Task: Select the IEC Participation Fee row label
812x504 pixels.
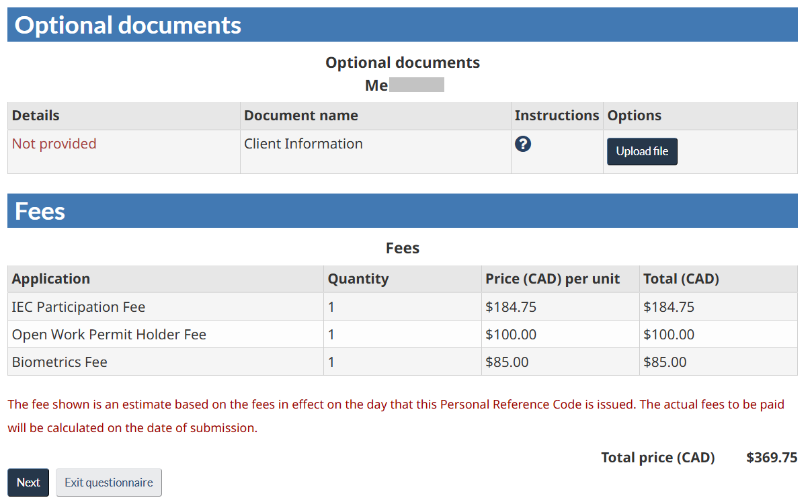Action: point(79,307)
